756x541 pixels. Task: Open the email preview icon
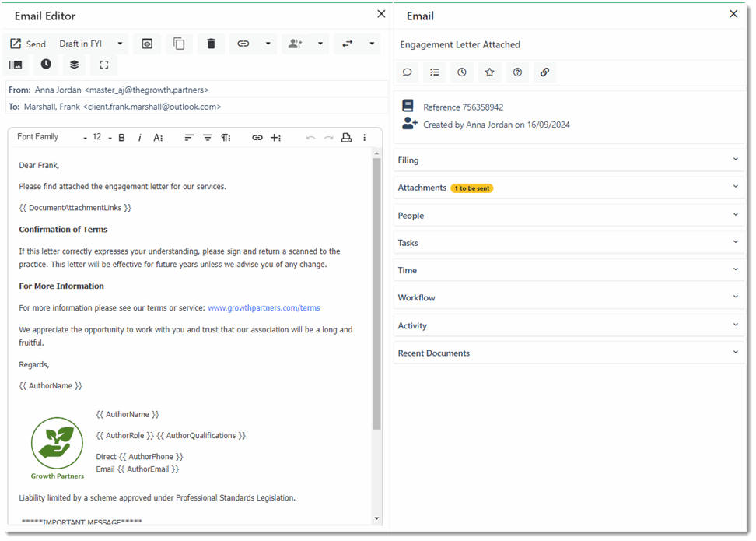146,44
